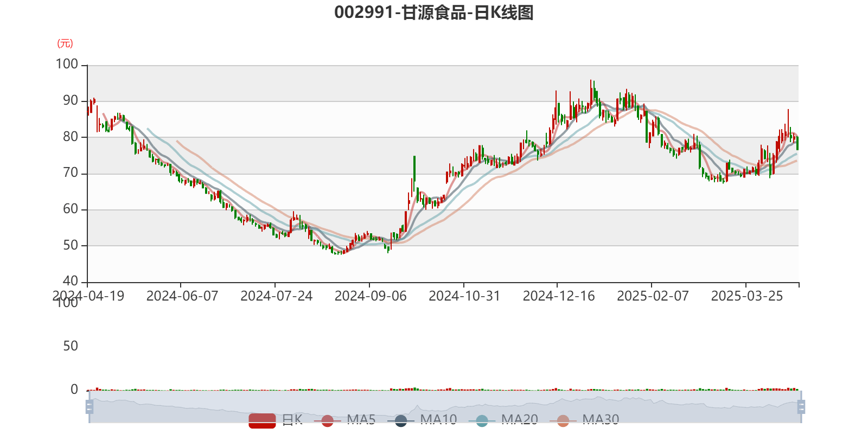Click the y-axis price label 60

pos(71,209)
